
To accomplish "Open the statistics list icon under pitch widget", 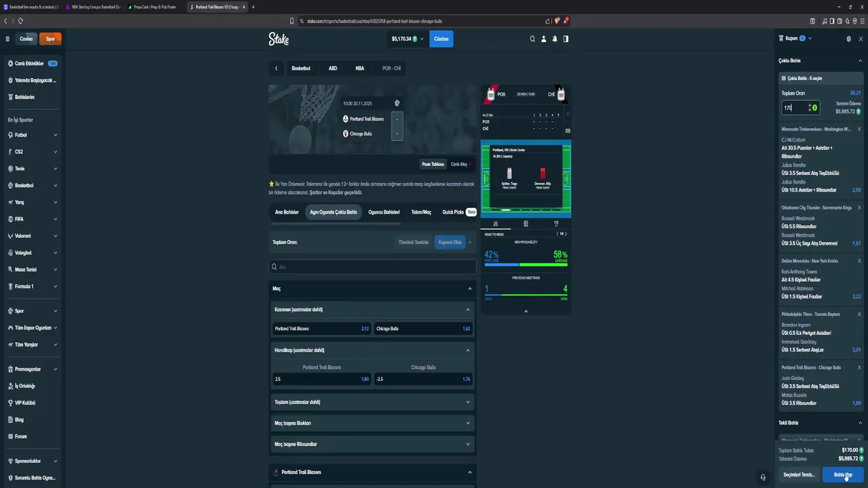I will [526, 223].
